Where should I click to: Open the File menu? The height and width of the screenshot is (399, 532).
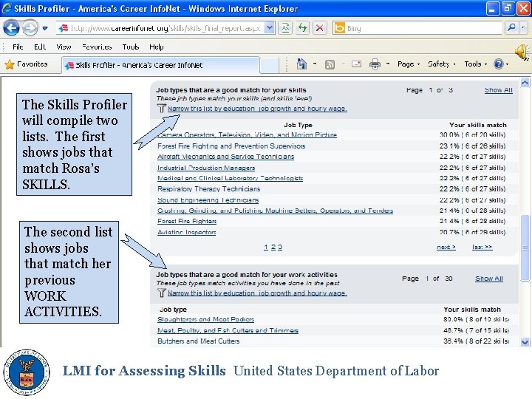click(18, 47)
